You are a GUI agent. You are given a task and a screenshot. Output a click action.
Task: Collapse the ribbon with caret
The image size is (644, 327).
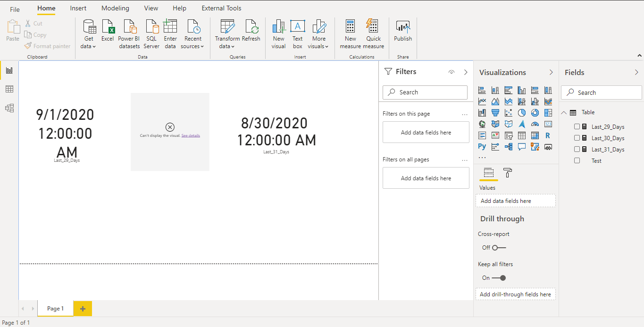639,56
